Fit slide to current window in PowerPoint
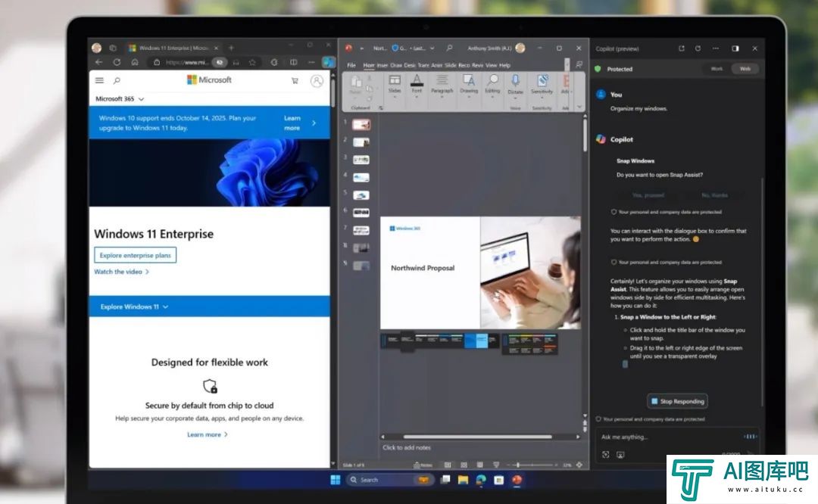This screenshot has height=504, width=818. [579, 465]
